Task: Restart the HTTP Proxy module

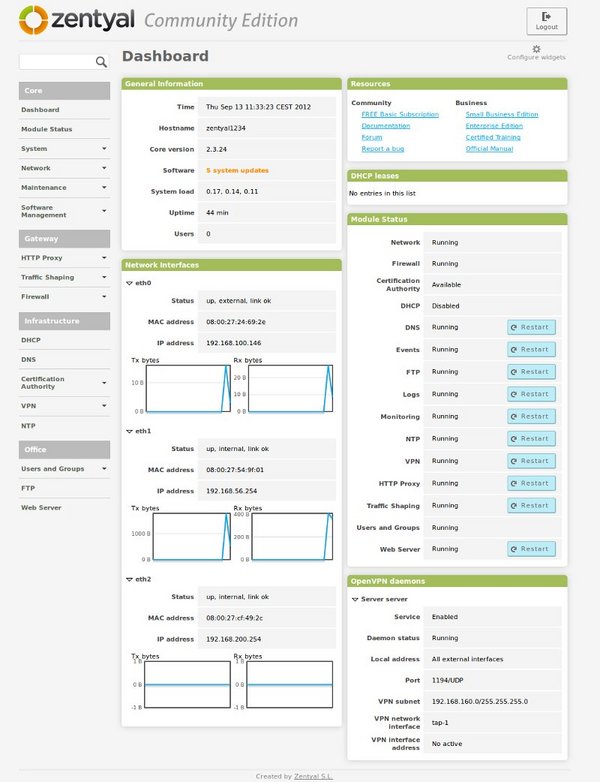Action: [x=531, y=483]
